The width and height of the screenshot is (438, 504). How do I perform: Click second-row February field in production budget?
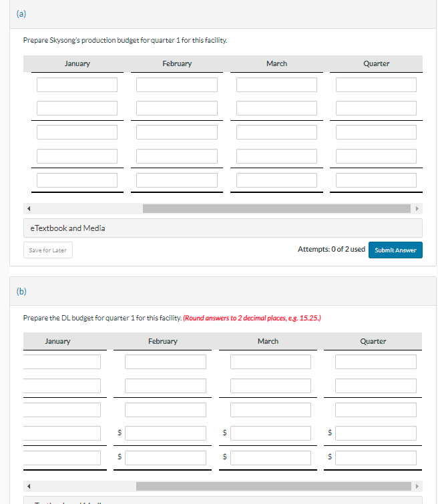coord(176,108)
